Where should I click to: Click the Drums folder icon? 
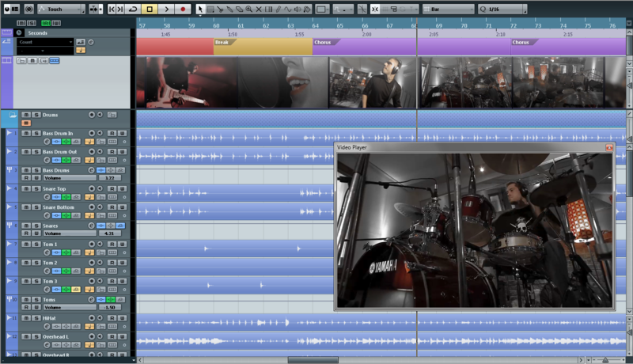pyautogui.click(x=13, y=115)
